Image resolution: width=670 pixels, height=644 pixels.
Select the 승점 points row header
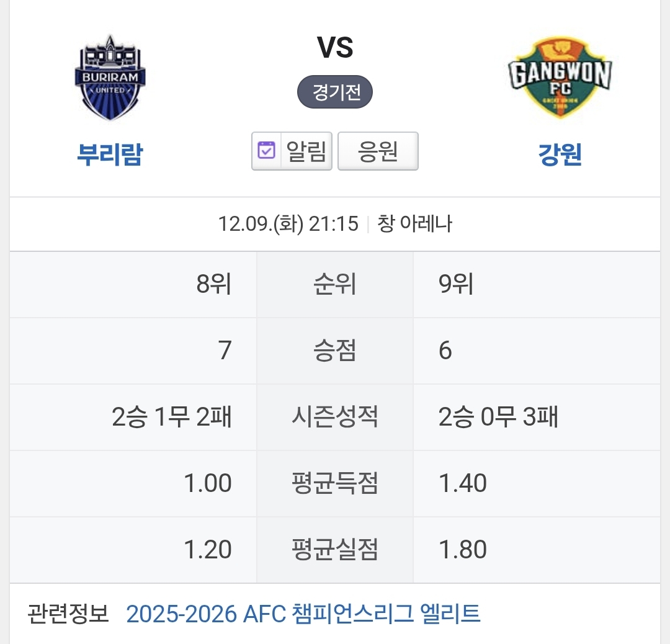[x=335, y=351]
